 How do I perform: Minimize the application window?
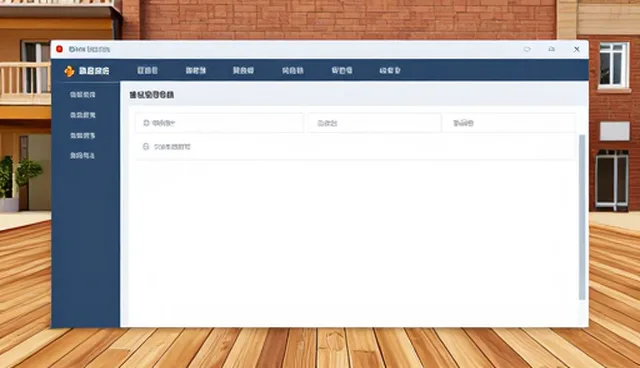tap(527, 49)
